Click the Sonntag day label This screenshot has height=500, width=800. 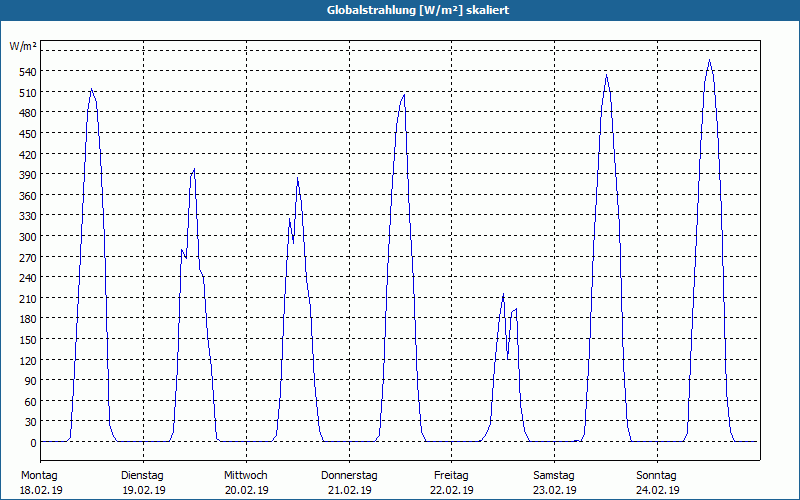[656, 476]
